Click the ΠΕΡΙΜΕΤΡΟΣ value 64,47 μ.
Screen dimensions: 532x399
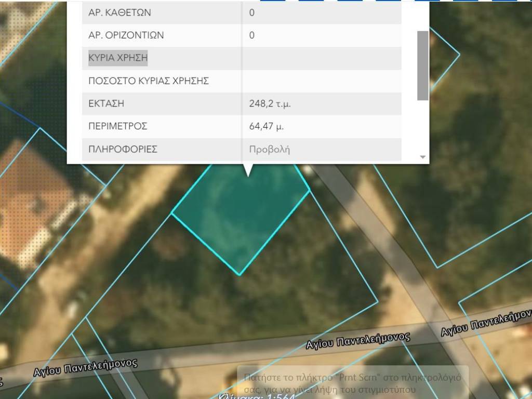pyautogui.click(x=266, y=126)
